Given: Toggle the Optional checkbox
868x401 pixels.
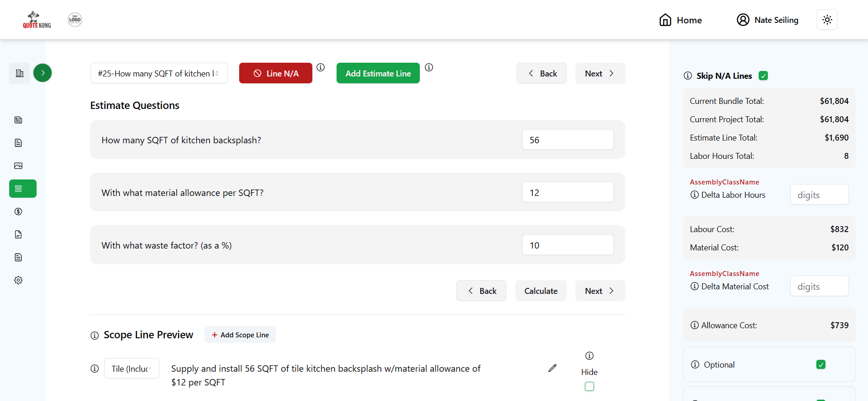Looking at the screenshot, I should pyautogui.click(x=821, y=364).
